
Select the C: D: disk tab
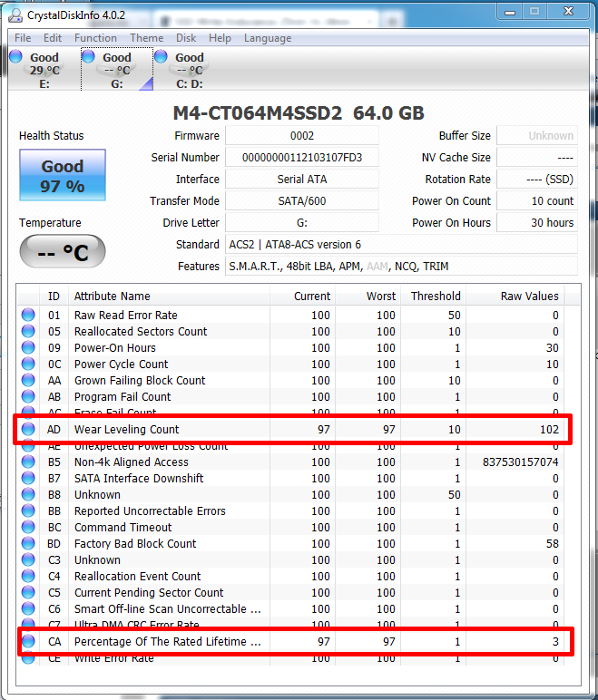190,70
